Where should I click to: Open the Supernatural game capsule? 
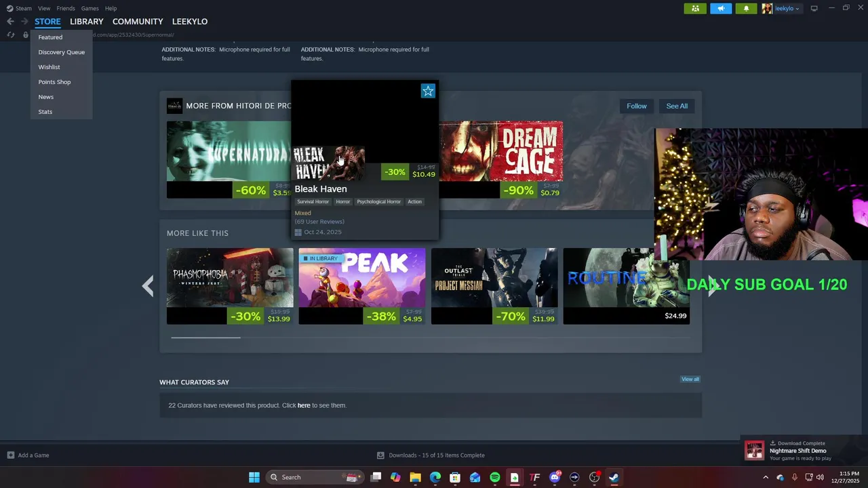click(229, 159)
